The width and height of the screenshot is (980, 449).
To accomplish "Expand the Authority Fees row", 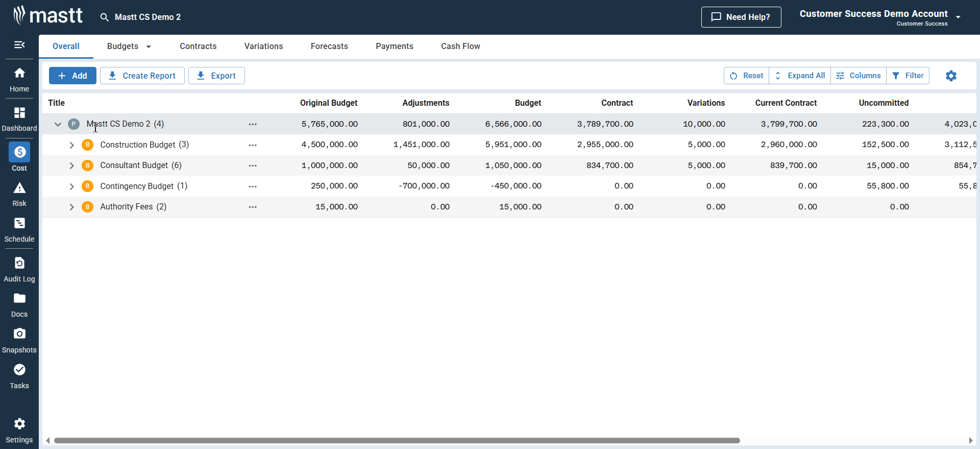I will point(71,207).
